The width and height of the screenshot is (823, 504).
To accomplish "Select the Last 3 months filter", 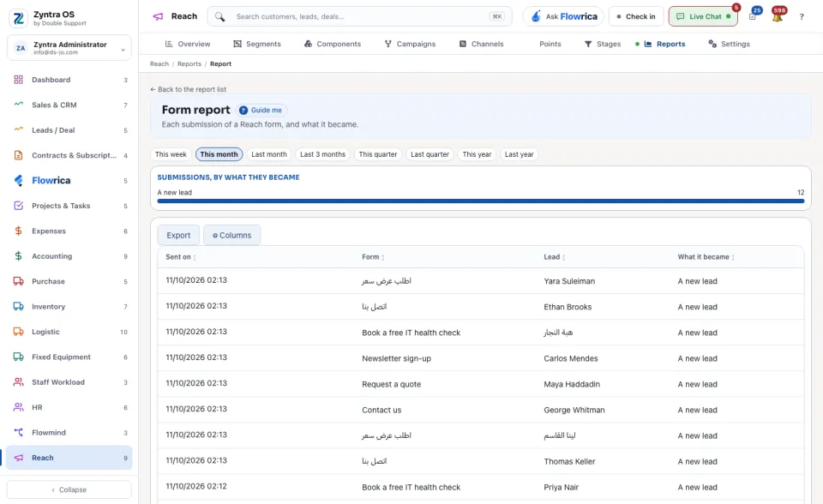I will pos(323,154).
